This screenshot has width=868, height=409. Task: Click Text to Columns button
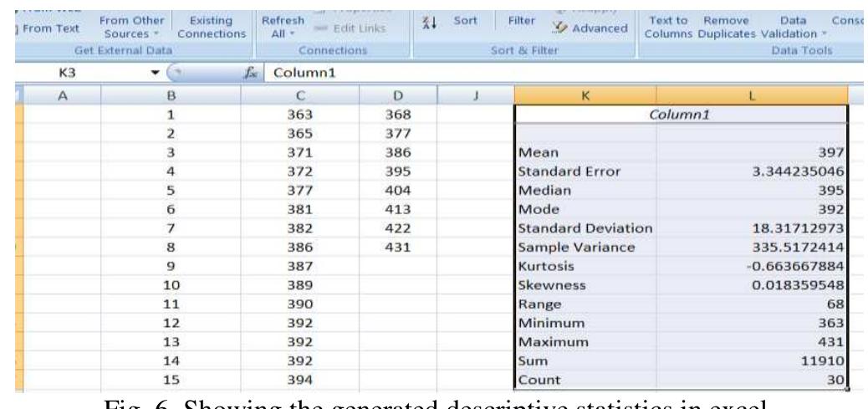tap(668, 27)
